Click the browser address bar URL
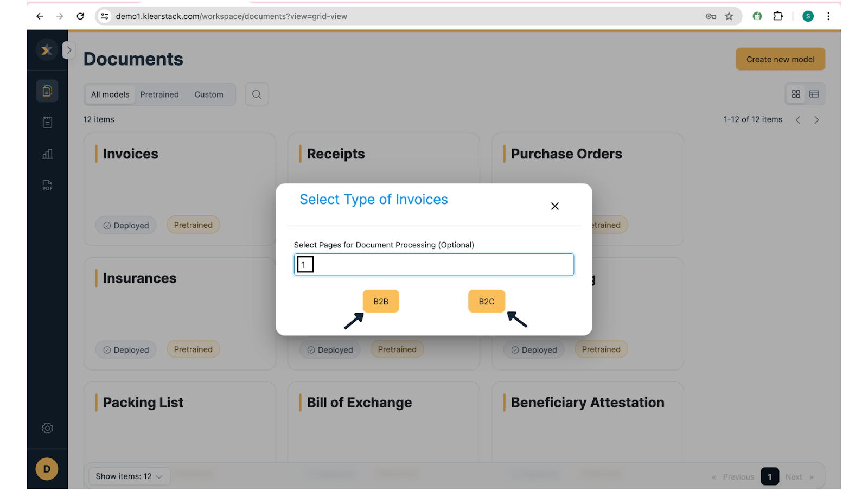868x491 pixels. (231, 16)
